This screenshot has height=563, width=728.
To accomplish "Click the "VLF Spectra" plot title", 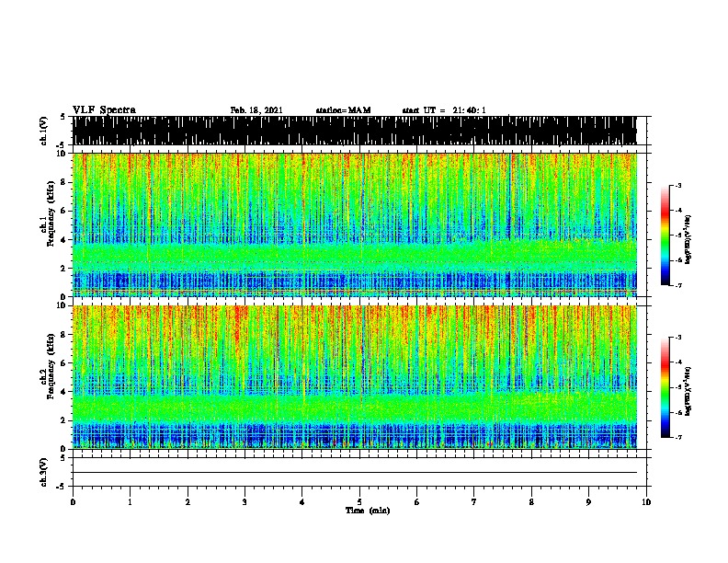I will pyautogui.click(x=104, y=110).
